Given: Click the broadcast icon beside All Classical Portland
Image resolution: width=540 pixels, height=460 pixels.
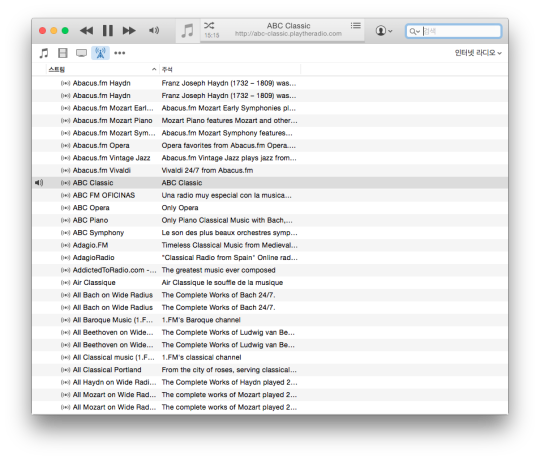Looking at the screenshot, I should [65, 370].
